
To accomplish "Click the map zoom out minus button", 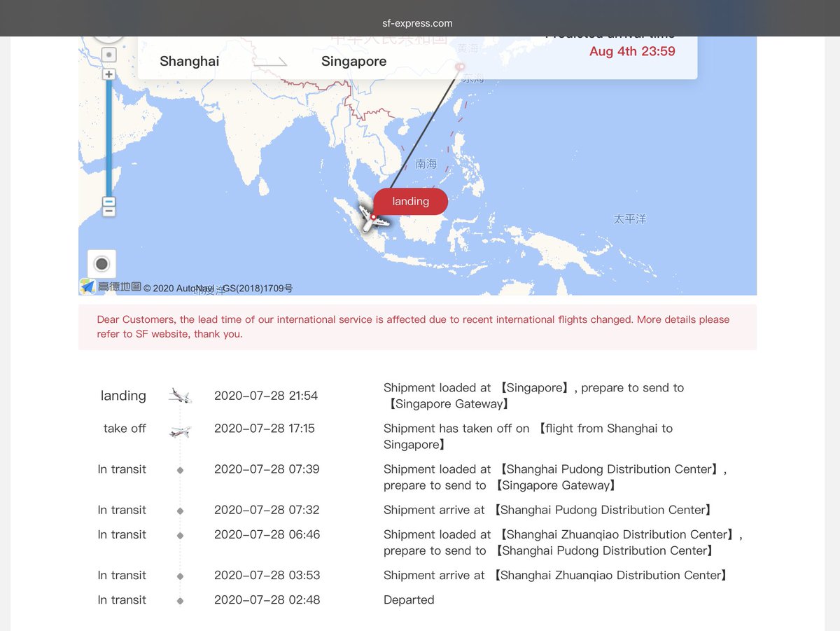I will [108, 212].
